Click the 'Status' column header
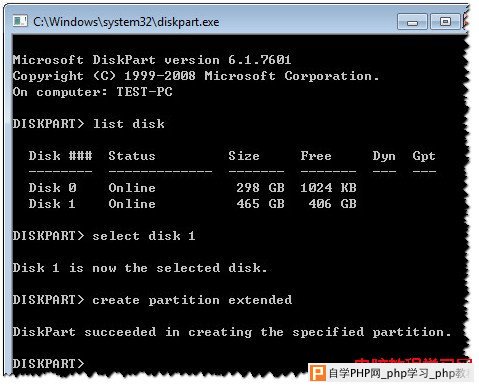 (x=132, y=156)
